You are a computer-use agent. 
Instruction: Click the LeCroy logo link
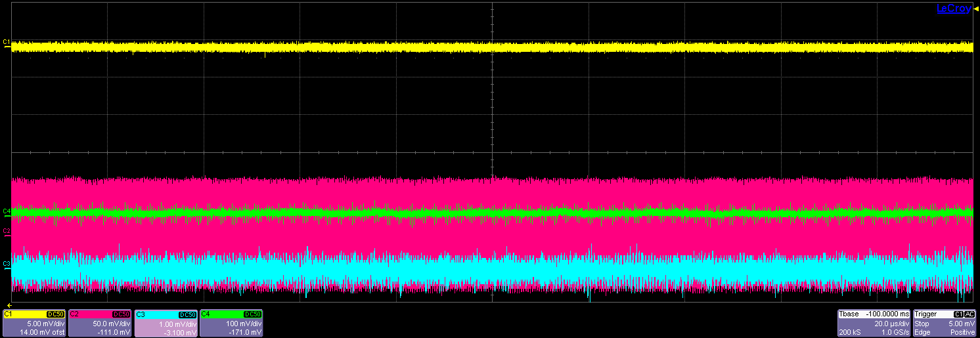tap(954, 9)
